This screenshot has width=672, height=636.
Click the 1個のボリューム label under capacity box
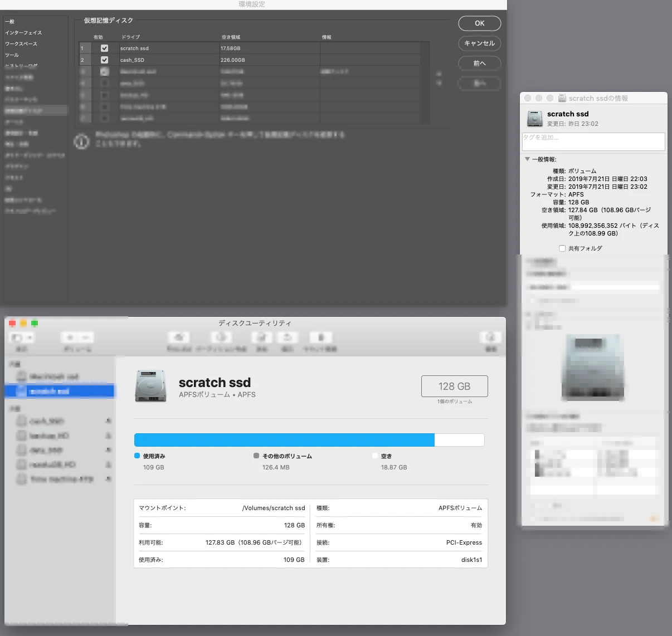coord(455,402)
